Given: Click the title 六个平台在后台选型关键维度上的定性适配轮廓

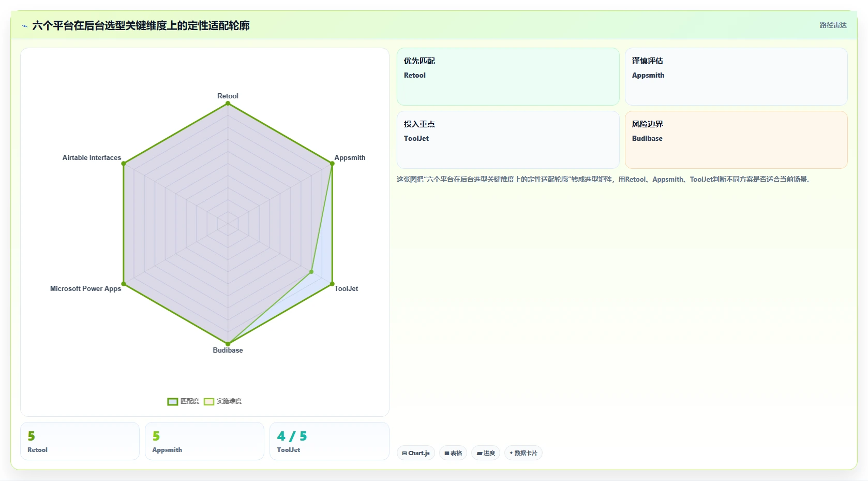Looking at the screenshot, I should [x=141, y=25].
